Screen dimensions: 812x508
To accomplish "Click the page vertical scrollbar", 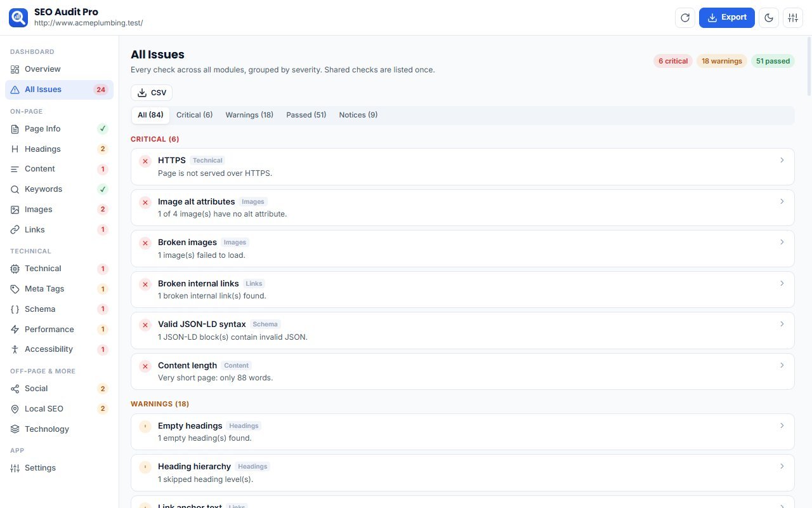I will tap(809, 67).
